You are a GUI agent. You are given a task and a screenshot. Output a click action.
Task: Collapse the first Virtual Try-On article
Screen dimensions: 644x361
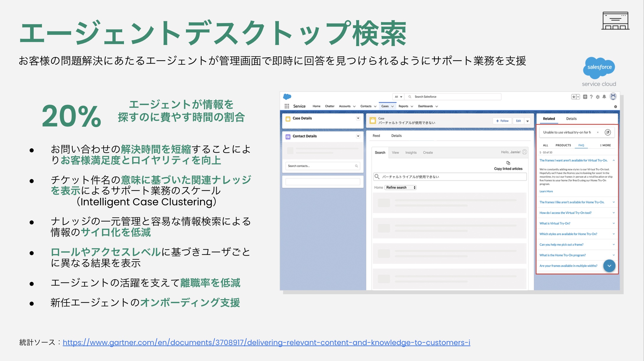614,160
